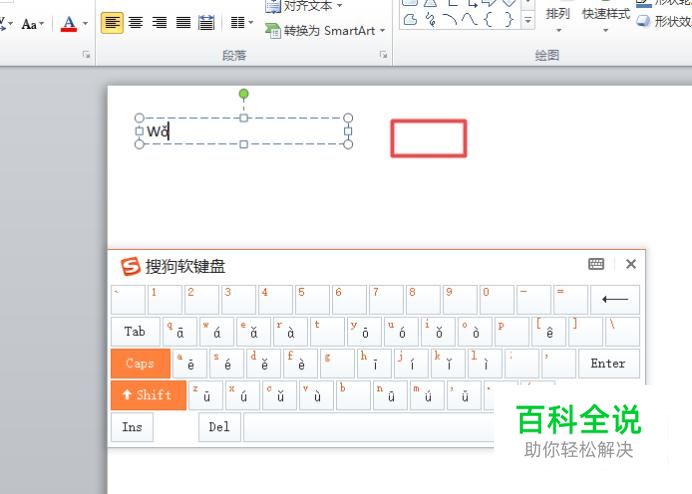692x494 pixels.
Task: Toggle the Shift key
Action: point(148,395)
